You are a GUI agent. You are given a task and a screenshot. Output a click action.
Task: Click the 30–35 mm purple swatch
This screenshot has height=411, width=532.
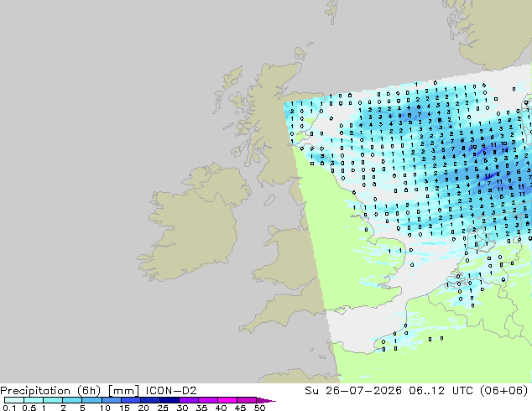pyautogui.click(x=189, y=400)
